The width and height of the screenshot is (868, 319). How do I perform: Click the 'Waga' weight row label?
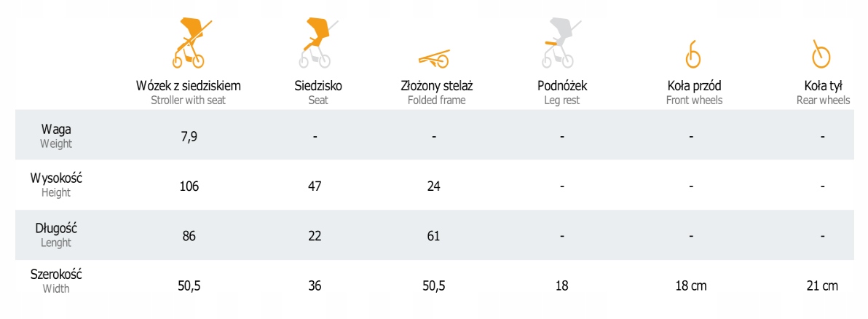click(x=56, y=130)
